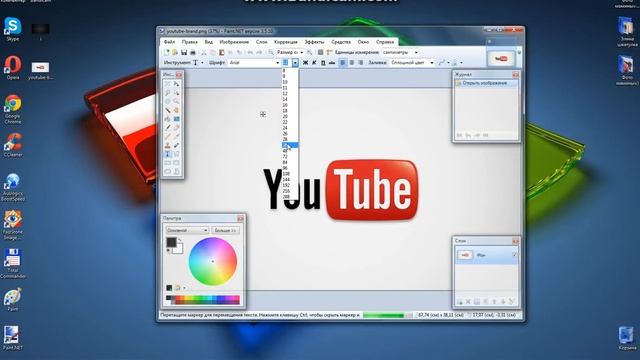Delete layer using X icon in Слои panel
The width and height of the screenshot is (640, 360).
[468, 302]
